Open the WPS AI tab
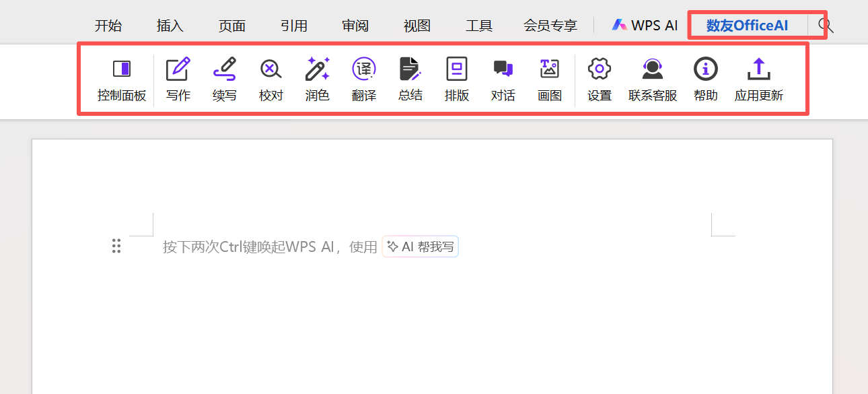868x394 pixels. click(x=645, y=26)
